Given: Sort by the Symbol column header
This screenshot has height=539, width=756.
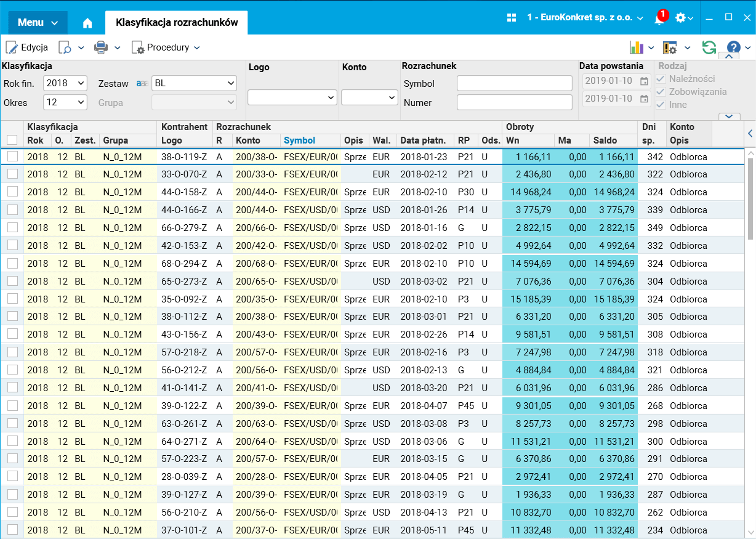Looking at the screenshot, I should tap(299, 140).
